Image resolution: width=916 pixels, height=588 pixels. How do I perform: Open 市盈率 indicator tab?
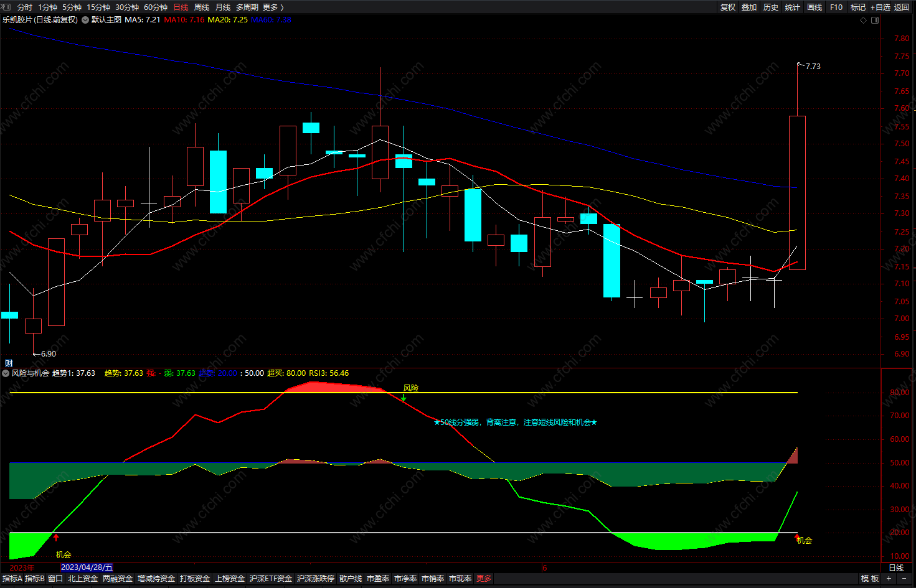tap(378, 579)
